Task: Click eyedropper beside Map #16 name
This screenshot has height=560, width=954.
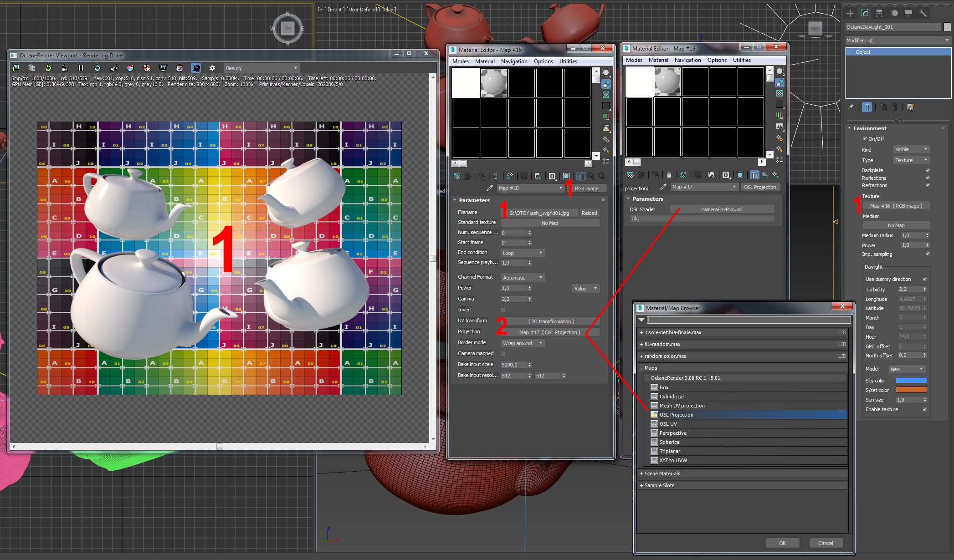Action: [x=490, y=188]
